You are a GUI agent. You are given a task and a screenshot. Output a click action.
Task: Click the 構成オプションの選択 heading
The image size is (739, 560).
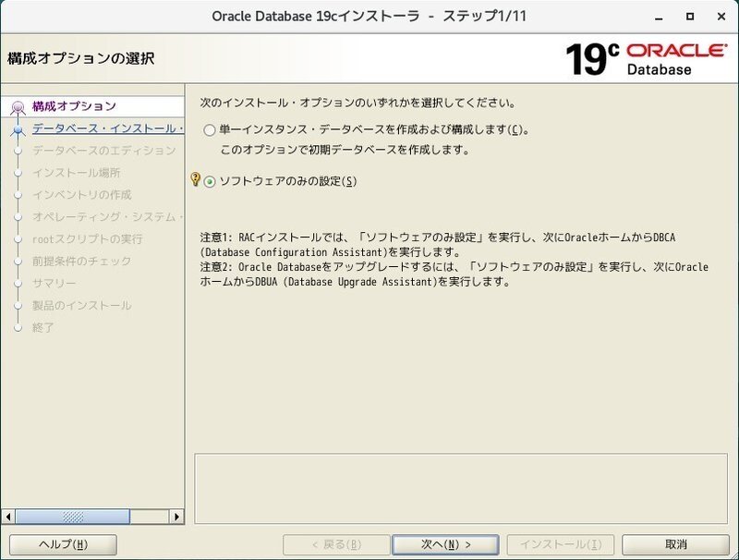tap(81, 58)
